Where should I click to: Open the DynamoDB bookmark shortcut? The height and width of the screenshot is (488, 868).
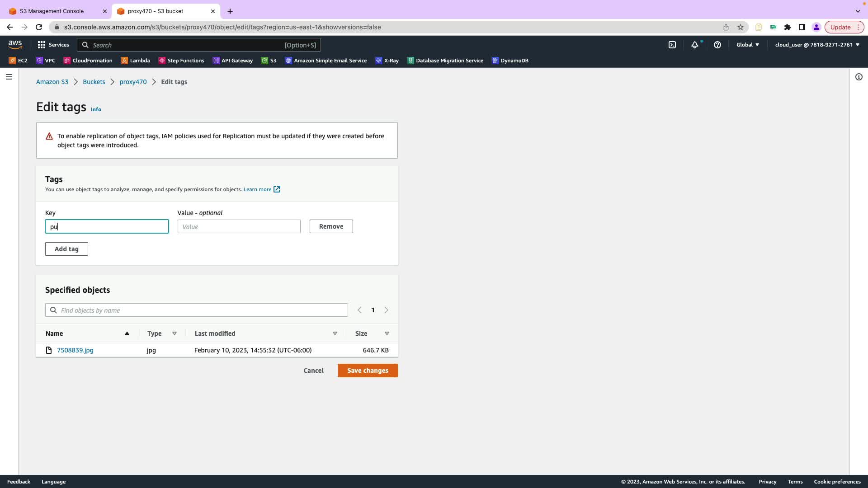click(x=510, y=61)
